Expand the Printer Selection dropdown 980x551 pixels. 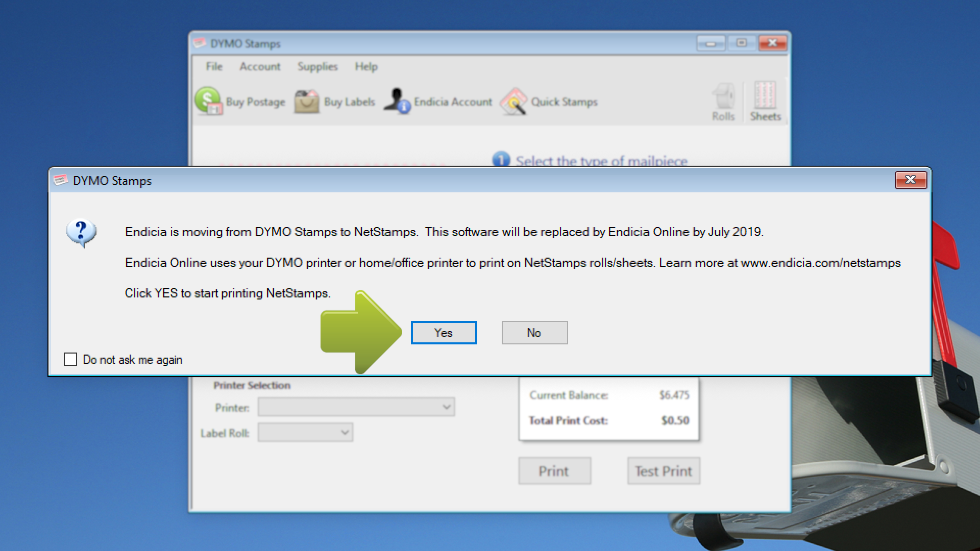pos(447,406)
